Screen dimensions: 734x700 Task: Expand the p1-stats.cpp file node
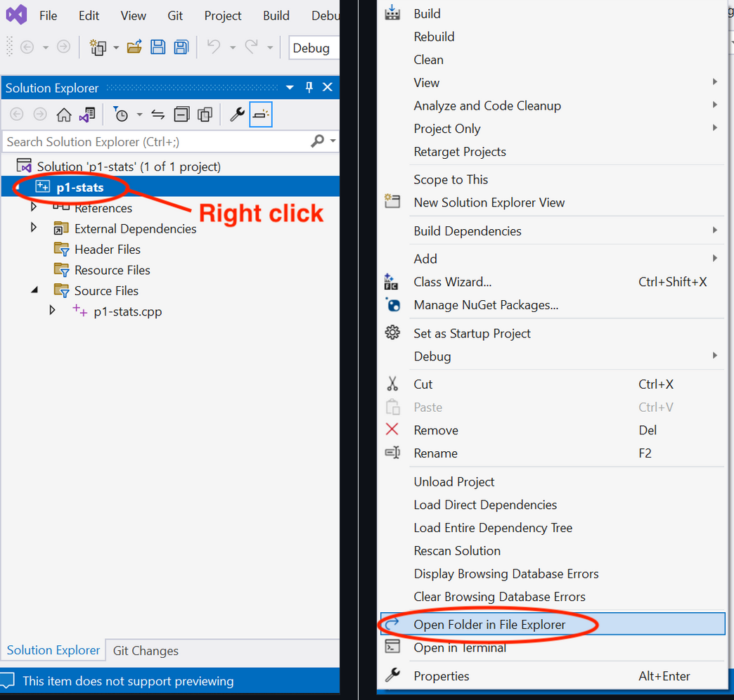coord(52,310)
